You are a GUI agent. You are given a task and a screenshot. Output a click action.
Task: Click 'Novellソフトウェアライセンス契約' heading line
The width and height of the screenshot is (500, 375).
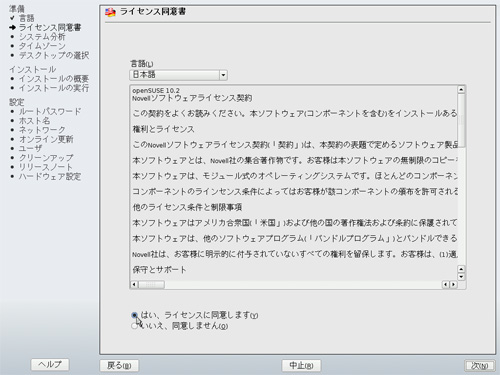[192, 98]
